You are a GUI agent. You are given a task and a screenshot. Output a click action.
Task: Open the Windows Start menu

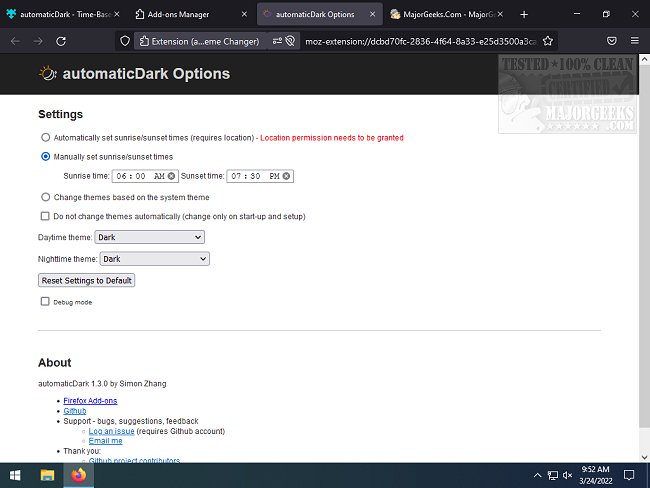pyautogui.click(x=15, y=475)
